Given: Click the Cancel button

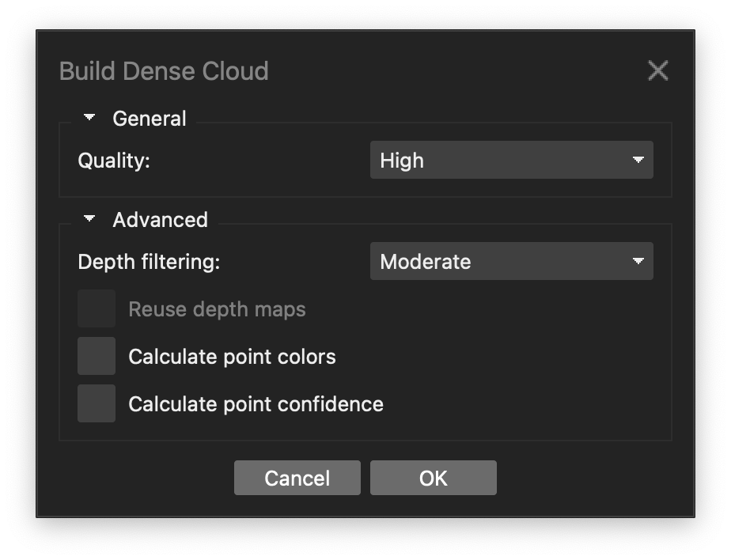Looking at the screenshot, I should tap(297, 478).
